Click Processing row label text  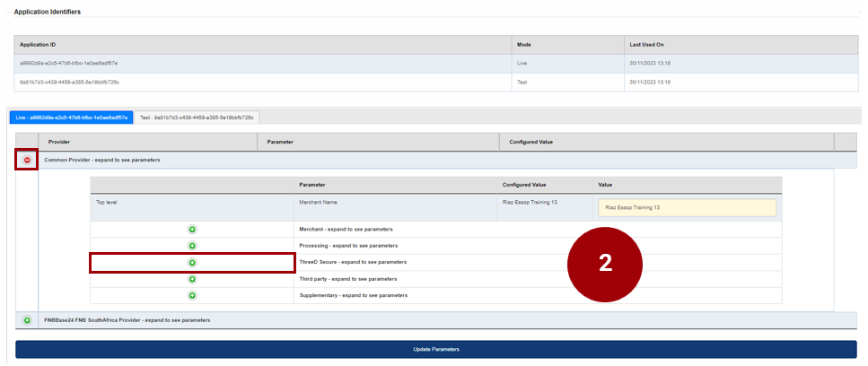(348, 246)
